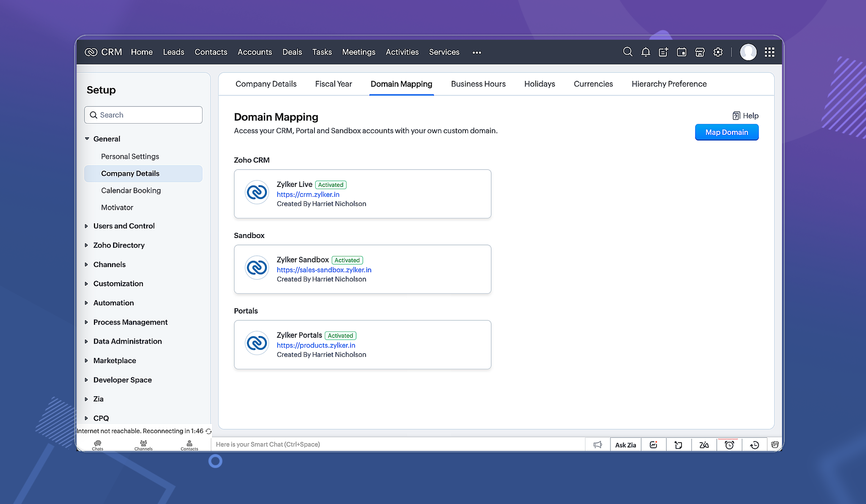
Task: Click the user profile avatar
Action: coord(748,52)
